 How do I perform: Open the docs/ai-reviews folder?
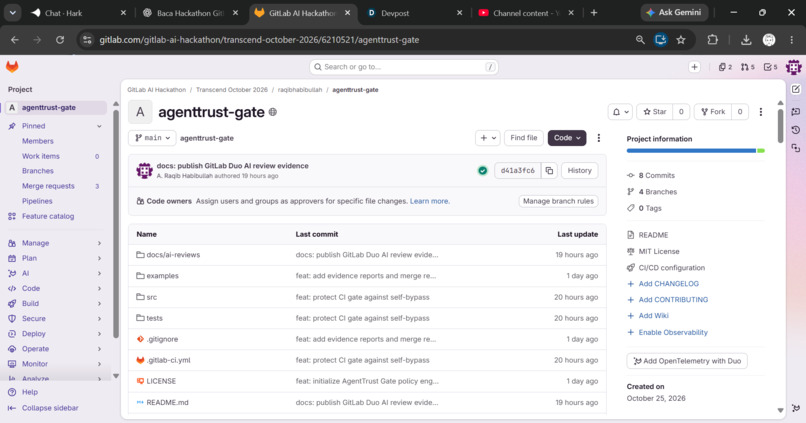173,255
